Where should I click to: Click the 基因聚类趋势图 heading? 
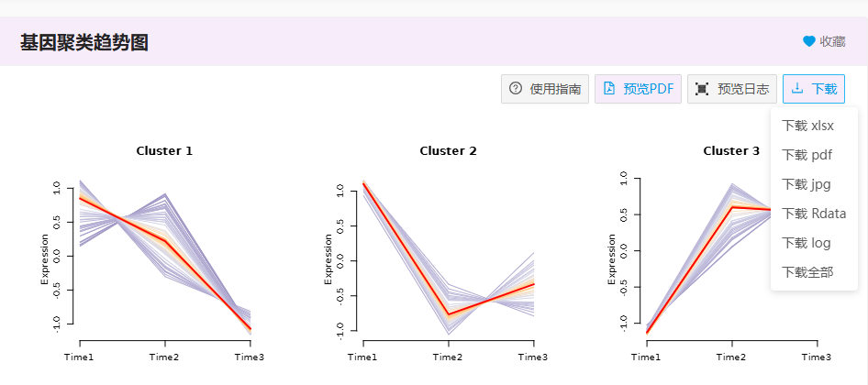coord(83,42)
